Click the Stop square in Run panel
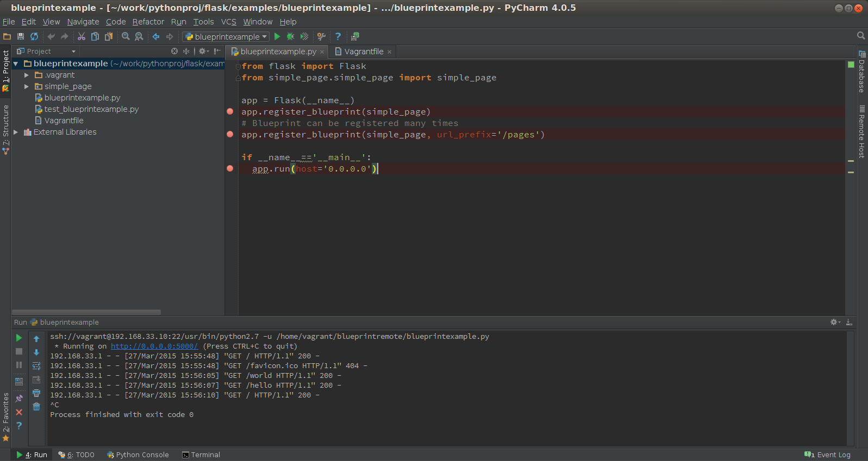 tap(19, 351)
